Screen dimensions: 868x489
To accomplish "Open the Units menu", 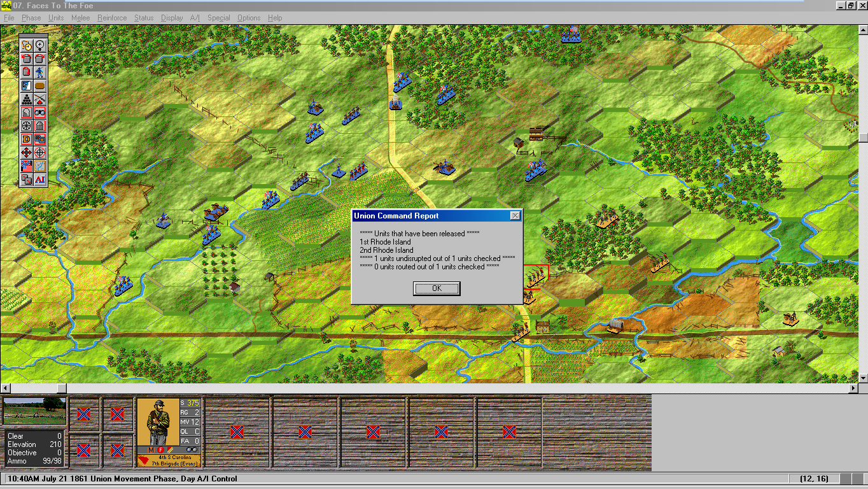I will pos(56,18).
